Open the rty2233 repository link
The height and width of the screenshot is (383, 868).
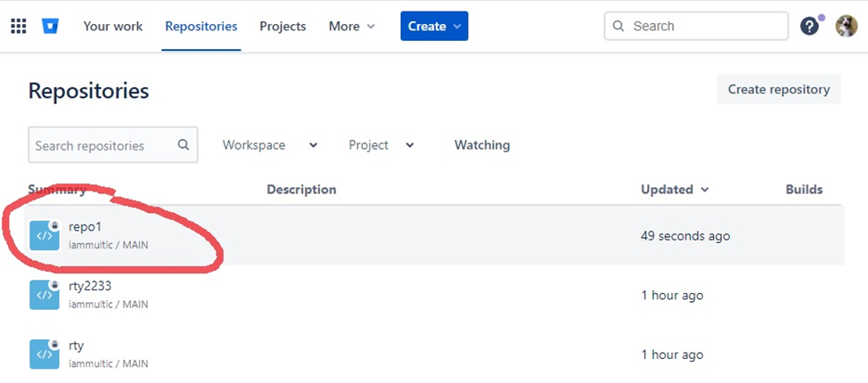(x=90, y=286)
